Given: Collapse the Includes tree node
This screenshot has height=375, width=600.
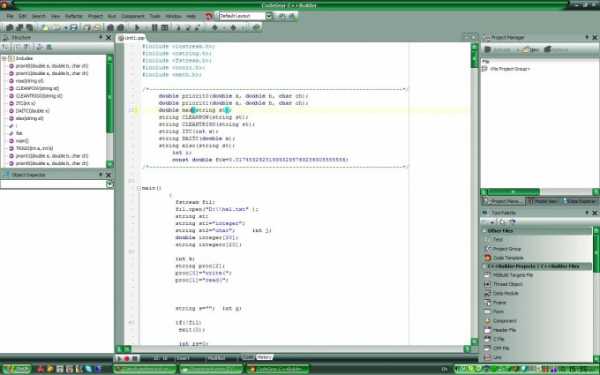Looking at the screenshot, I should (4, 58).
